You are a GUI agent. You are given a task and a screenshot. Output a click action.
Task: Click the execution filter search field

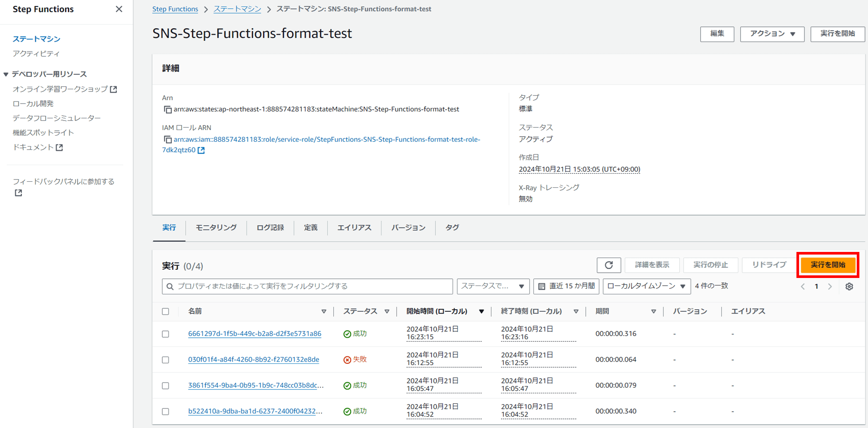307,286
